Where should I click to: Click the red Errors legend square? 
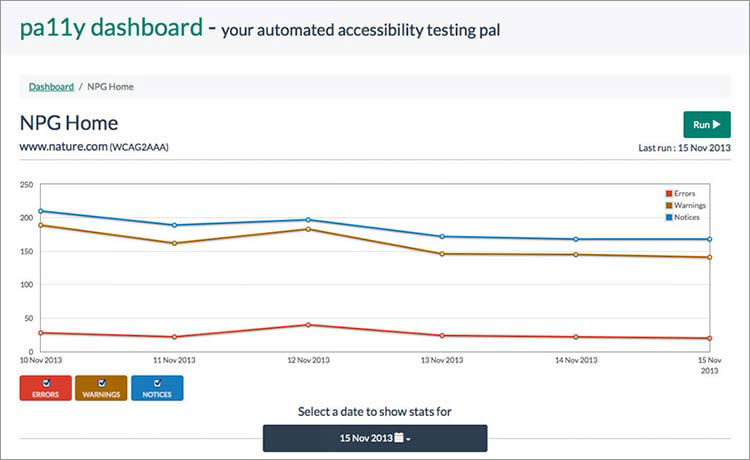coord(669,193)
